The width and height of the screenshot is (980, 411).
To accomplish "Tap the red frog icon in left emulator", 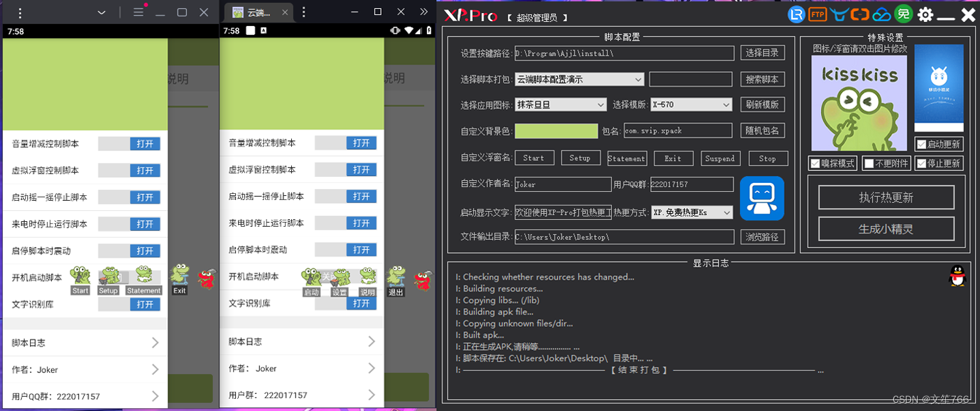I will [x=207, y=279].
